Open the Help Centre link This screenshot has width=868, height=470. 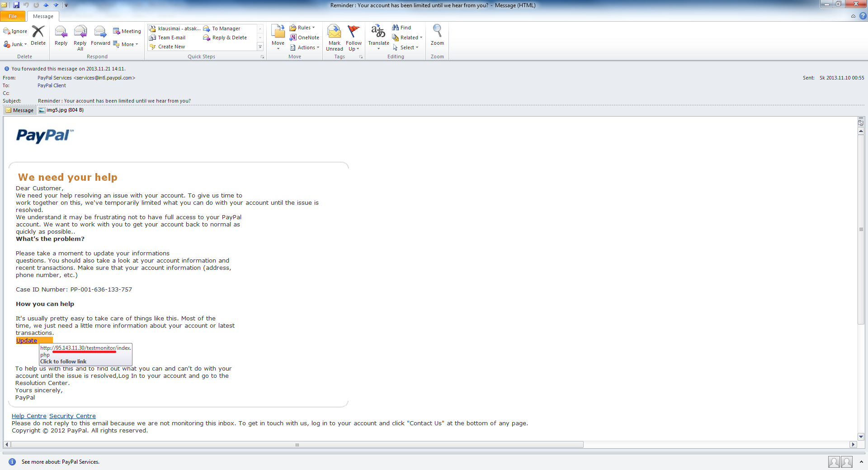coord(29,416)
